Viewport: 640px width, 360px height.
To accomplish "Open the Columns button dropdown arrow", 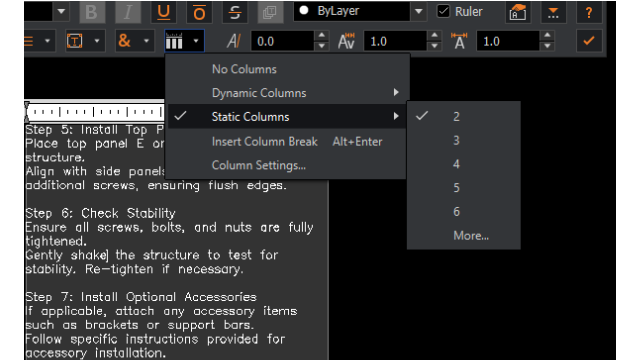I will coord(196,41).
